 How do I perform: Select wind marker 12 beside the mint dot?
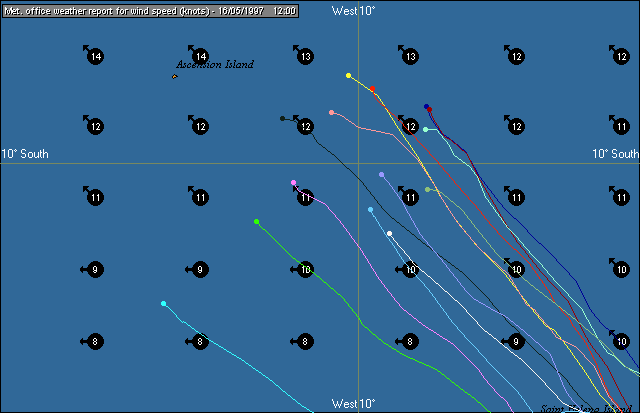pos(410,127)
